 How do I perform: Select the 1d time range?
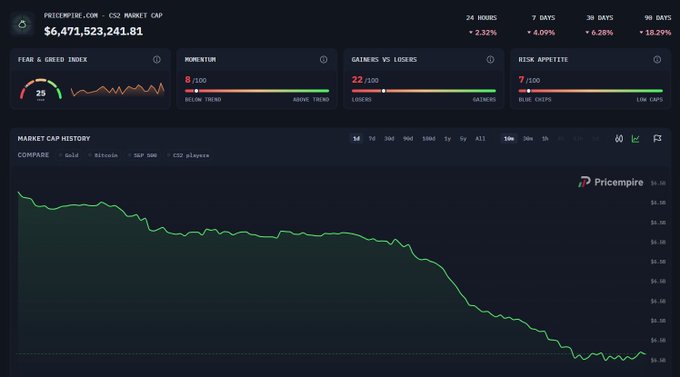click(356, 138)
